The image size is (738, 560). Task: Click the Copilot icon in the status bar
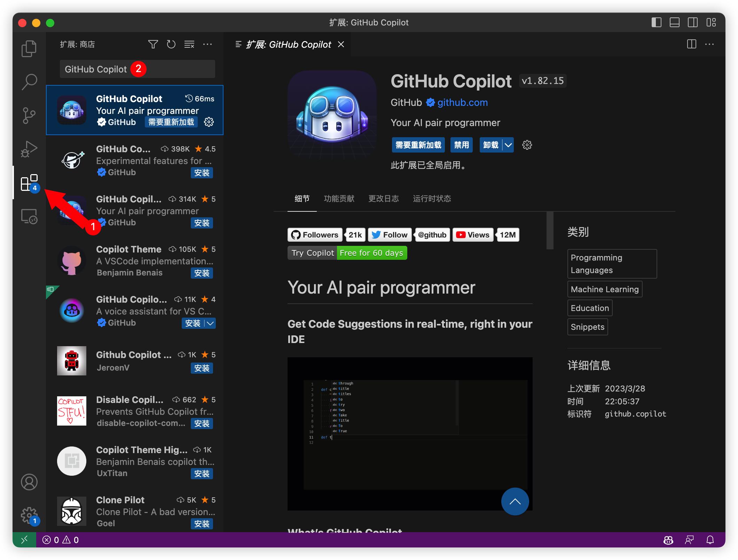[x=668, y=540]
